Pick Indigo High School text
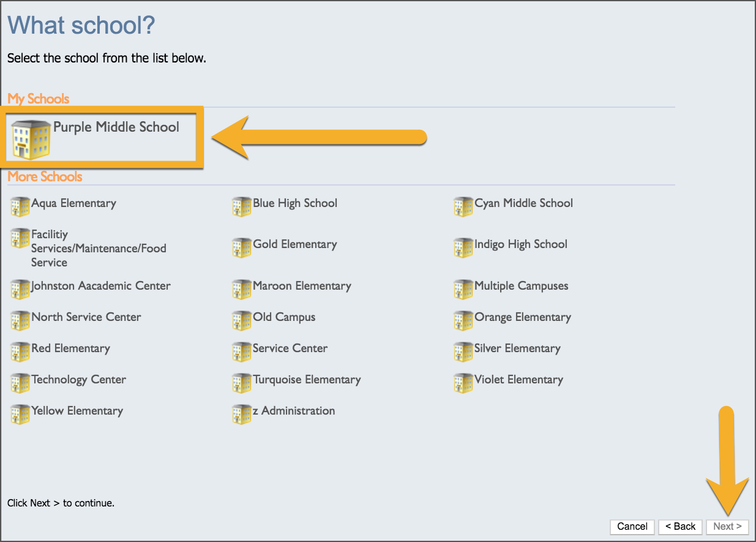Screen dimensions: 756x542 tap(521, 244)
